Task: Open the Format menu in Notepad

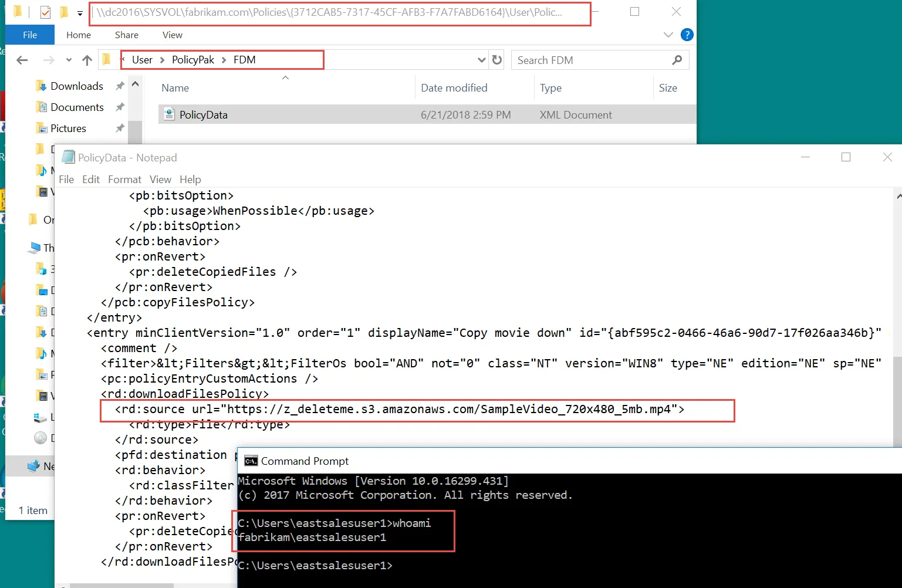Action: click(x=124, y=179)
